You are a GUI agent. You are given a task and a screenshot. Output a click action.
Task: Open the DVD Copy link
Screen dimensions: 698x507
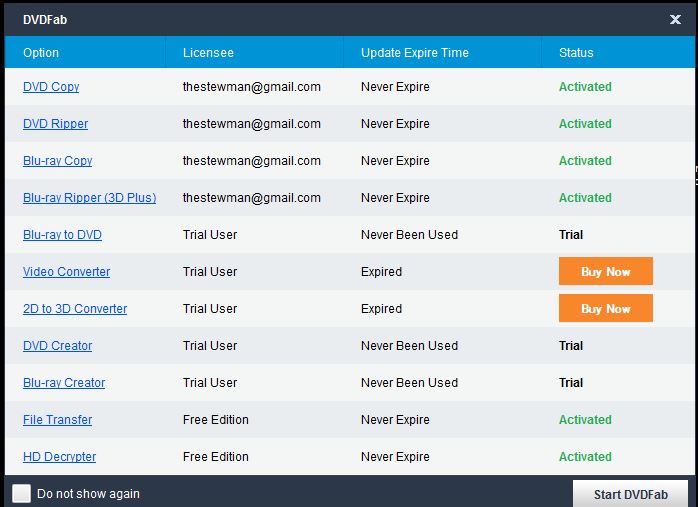(51, 87)
